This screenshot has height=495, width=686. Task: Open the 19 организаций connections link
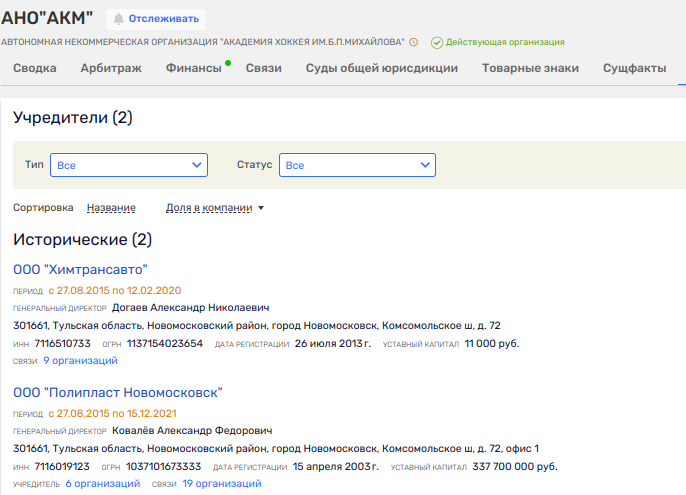pos(222,484)
